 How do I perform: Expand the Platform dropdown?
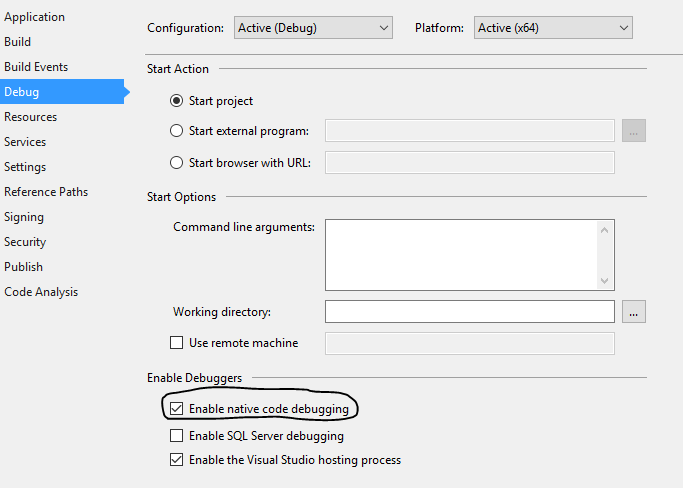553,28
